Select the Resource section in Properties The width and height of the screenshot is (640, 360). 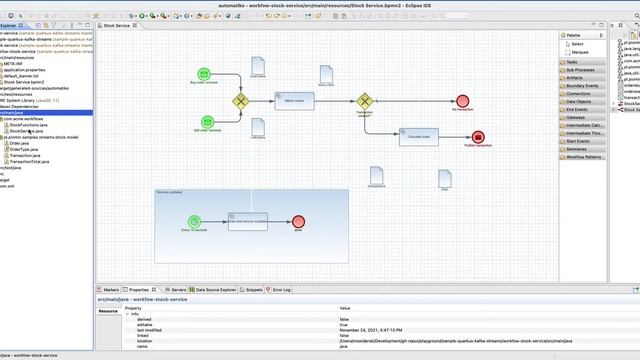(x=108, y=311)
